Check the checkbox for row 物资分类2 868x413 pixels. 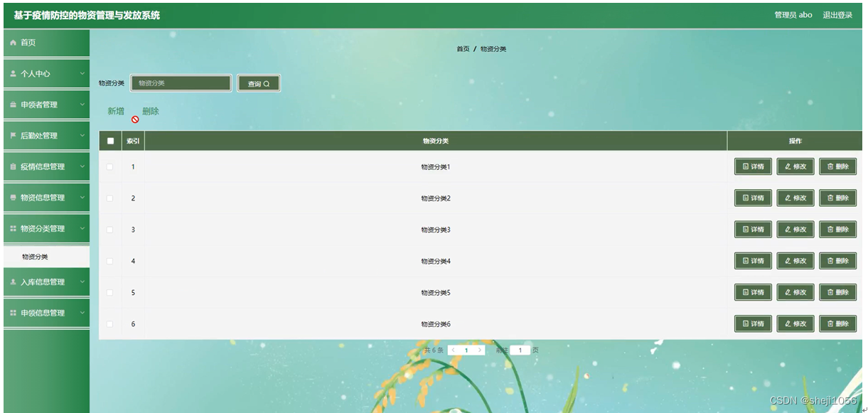pos(109,198)
